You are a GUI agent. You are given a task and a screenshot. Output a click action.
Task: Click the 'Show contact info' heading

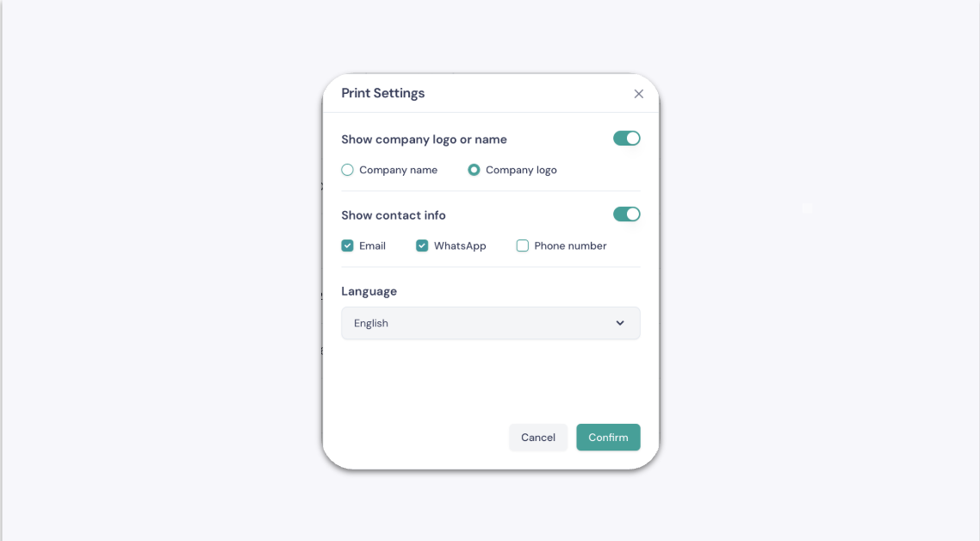[x=394, y=215]
